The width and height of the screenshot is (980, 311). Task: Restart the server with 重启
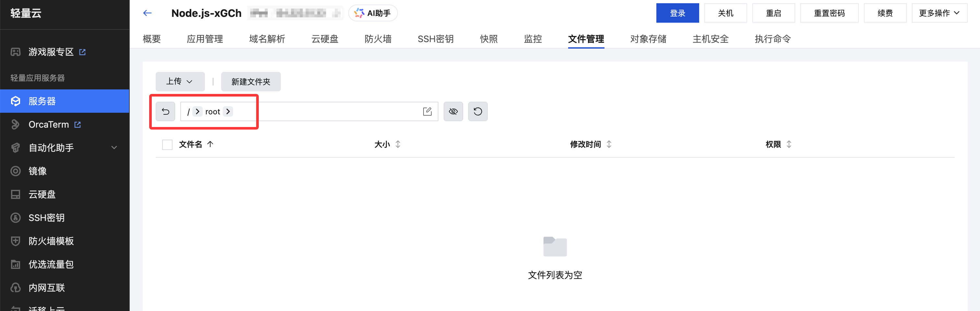click(773, 13)
